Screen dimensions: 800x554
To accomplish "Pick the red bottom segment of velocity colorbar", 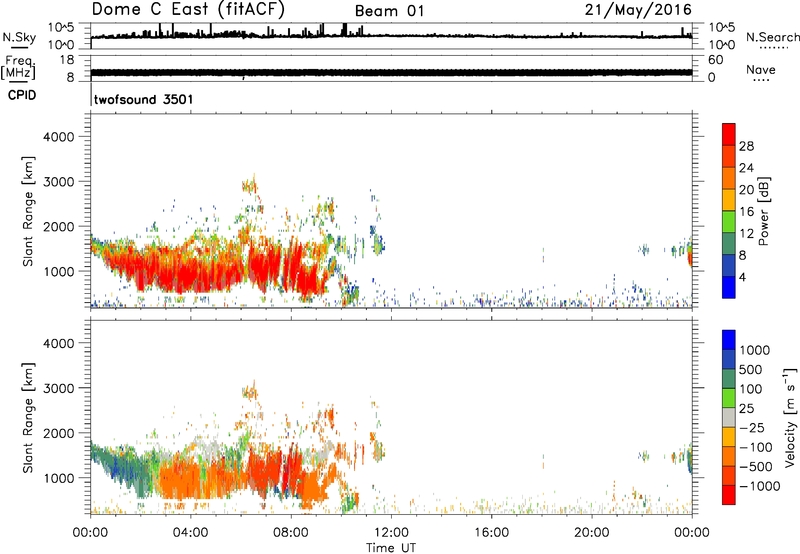I will 729,495.
